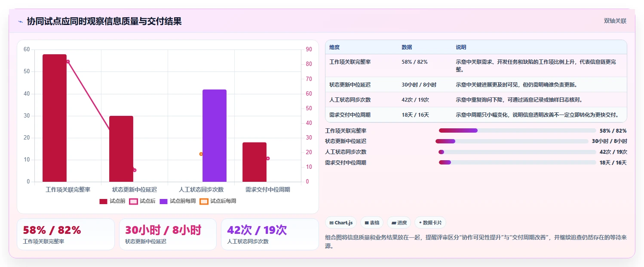Click the description beginning 示意中关键进展更及时可见

pos(517,85)
